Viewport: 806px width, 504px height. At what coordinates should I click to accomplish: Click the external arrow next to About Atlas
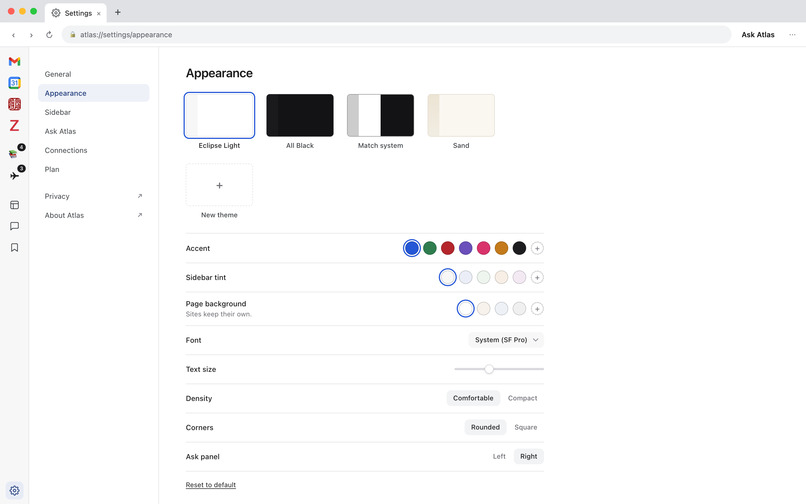140,215
